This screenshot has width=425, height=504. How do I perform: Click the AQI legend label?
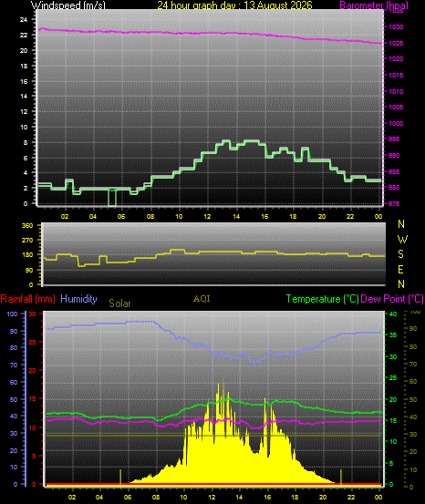pyautogui.click(x=202, y=299)
